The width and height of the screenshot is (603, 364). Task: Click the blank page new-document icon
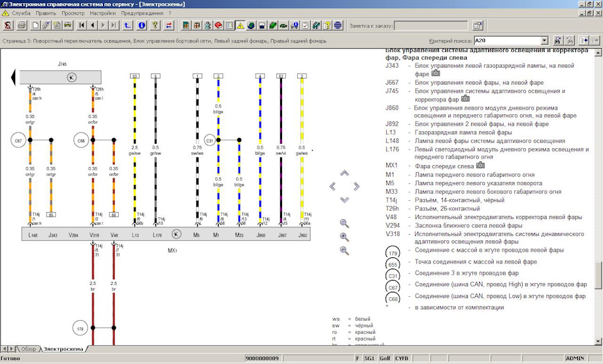(x=35, y=26)
